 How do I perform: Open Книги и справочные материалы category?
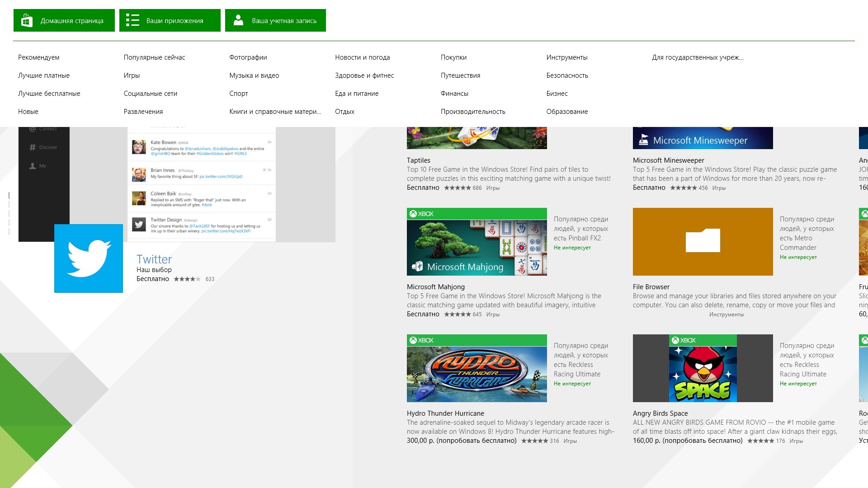(275, 112)
